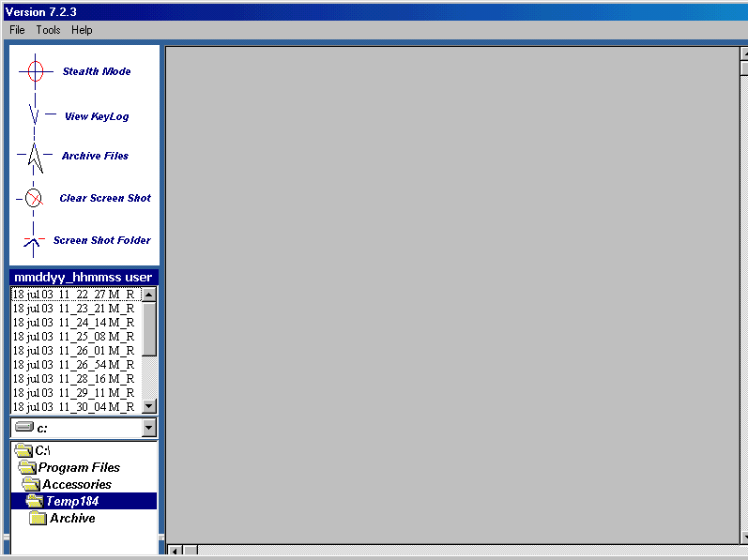
Task: Open the File menu
Action: coord(17,30)
